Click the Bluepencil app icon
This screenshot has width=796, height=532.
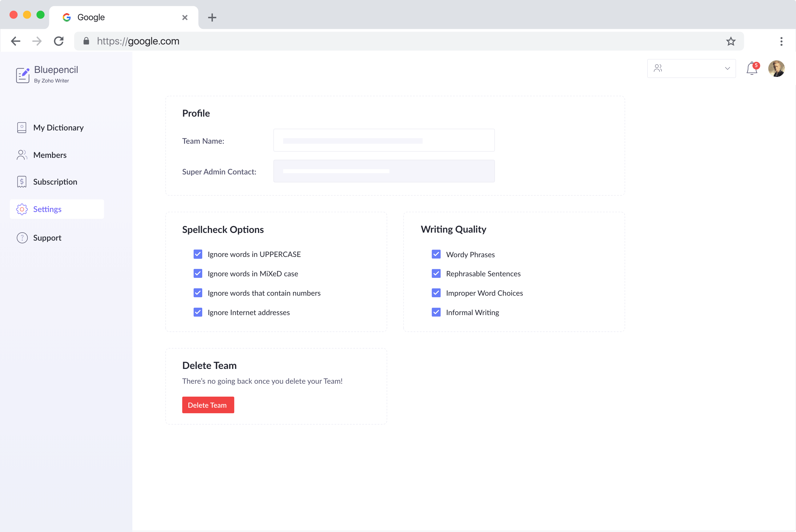tap(22, 74)
